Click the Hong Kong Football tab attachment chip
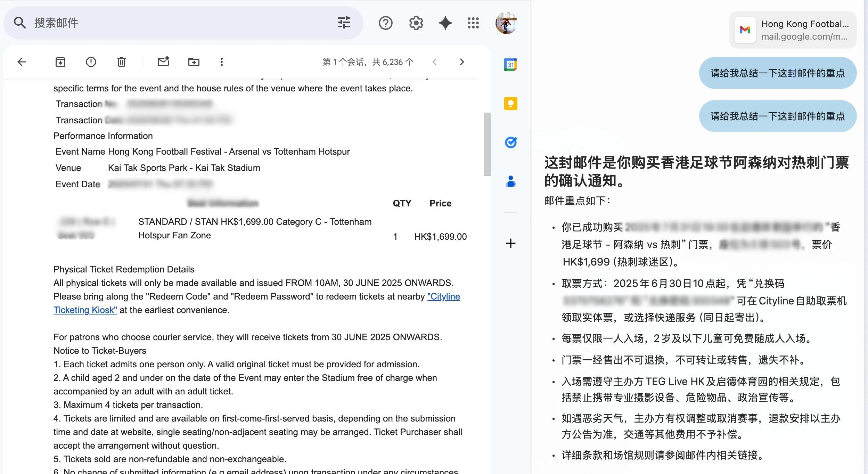The image size is (868, 474). [x=793, y=30]
